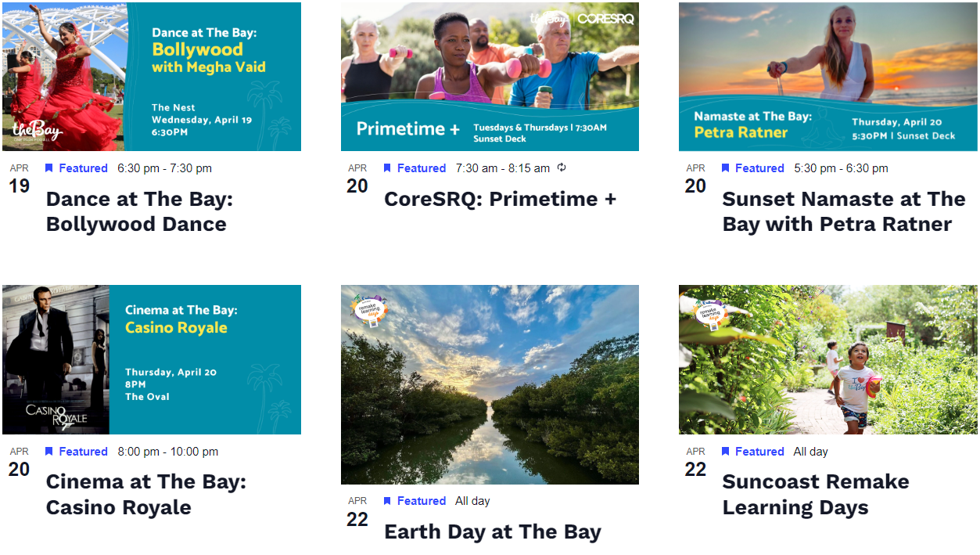Click the recurring event icon beside 8:15 am
980x555 pixels.
pyautogui.click(x=562, y=168)
